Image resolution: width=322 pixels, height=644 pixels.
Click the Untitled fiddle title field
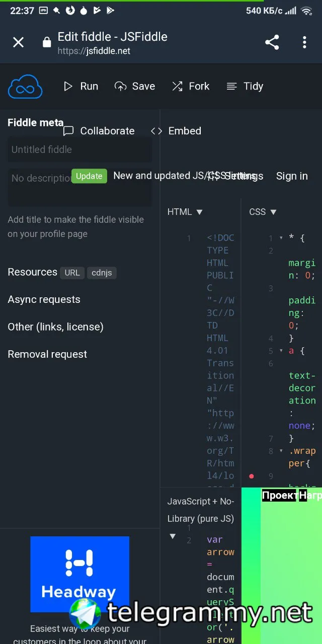[x=79, y=149]
